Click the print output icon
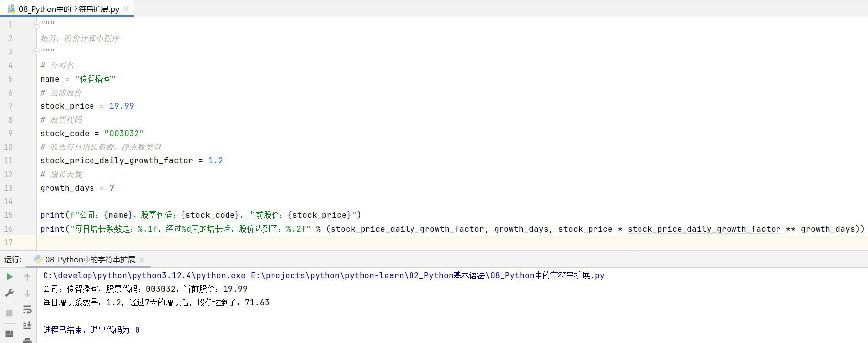The height and width of the screenshot is (343, 868). (27, 340)
